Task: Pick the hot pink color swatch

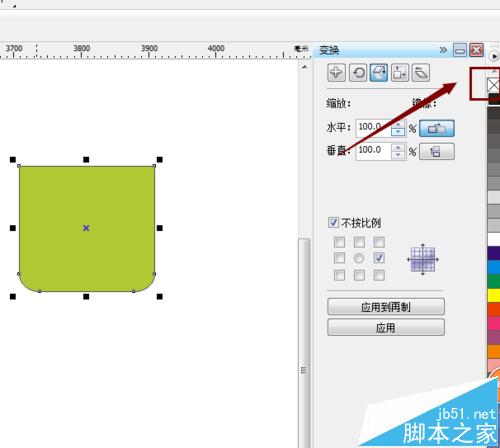Action: click(494, 323)
